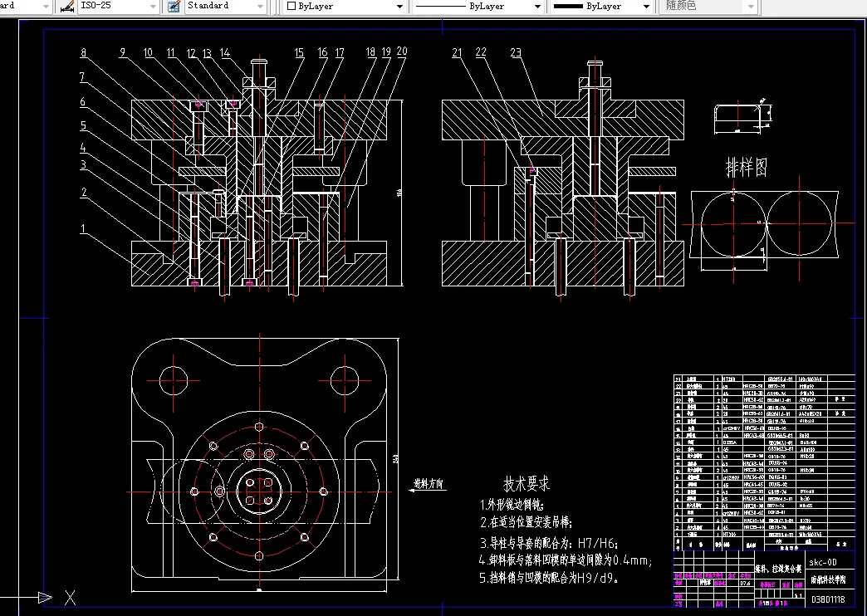Click the ByLayer color swatch square

pos(292,6)
